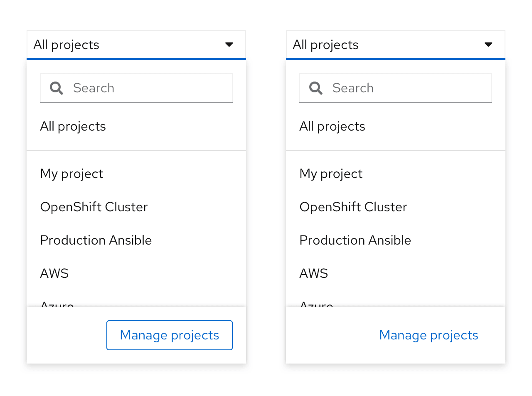The width and height of the screenshot is (532, 396).
Task: Click the magnifier icon in left search box
Action: click(57, 88)
